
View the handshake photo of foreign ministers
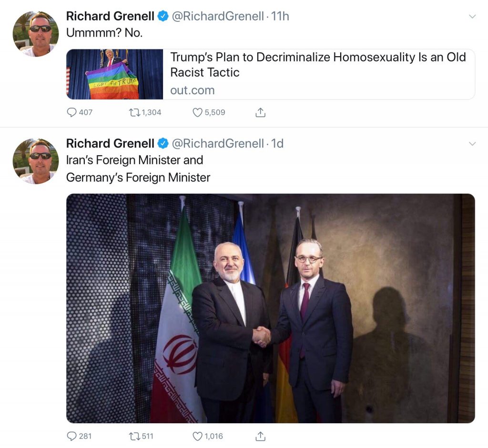(x=271, y=308)
